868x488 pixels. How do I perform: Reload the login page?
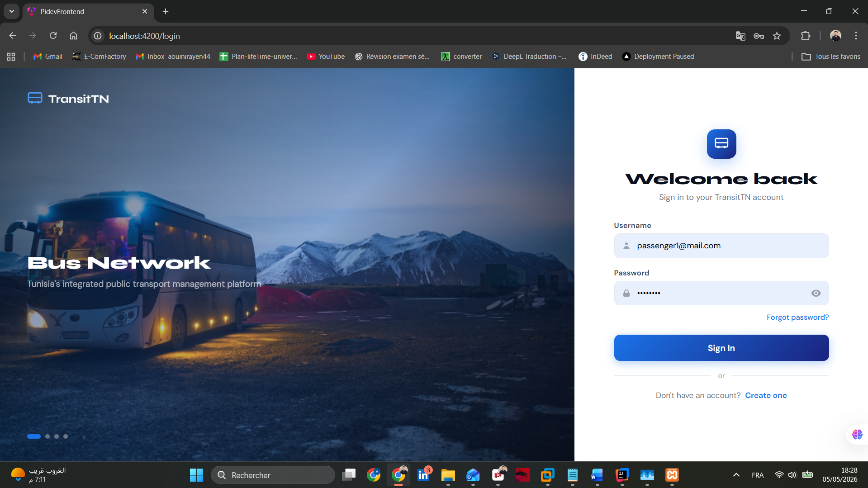pos(53,36)
